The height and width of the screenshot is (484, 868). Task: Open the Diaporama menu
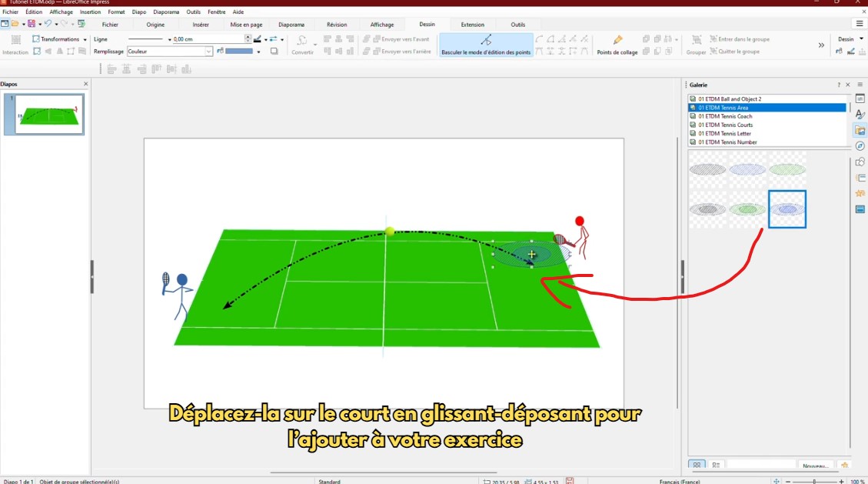pos(166,12)
